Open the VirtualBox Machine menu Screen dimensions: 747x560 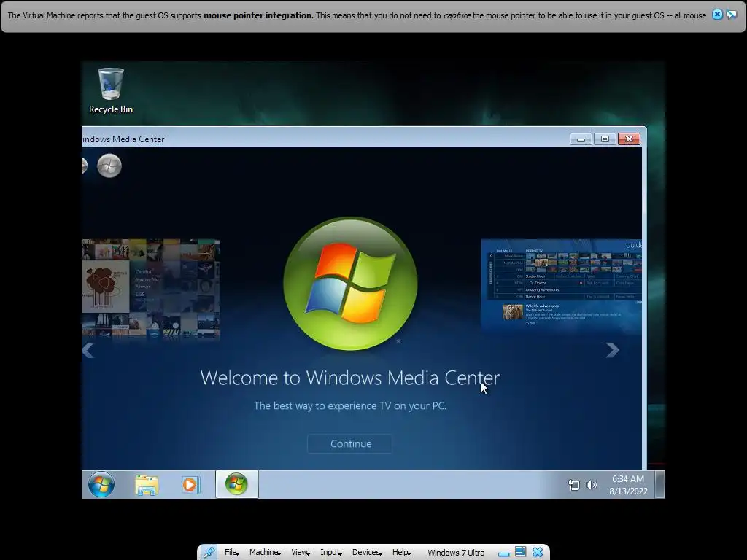point(265,553)
